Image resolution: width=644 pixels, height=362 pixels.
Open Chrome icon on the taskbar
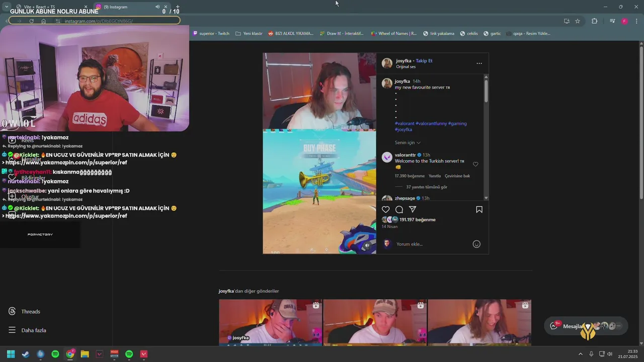70,354
